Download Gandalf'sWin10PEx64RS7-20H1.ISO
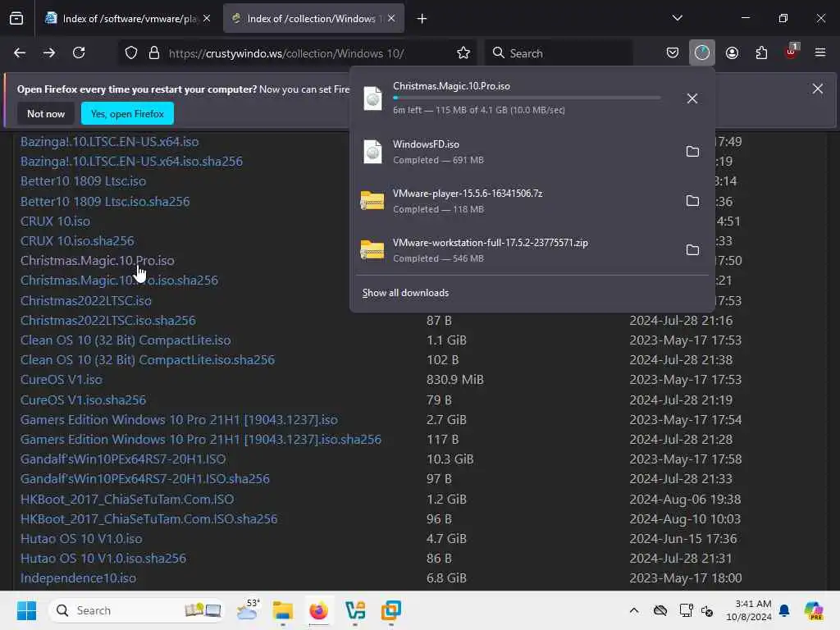This screenshot has width=840, height=630. (123, 459)
